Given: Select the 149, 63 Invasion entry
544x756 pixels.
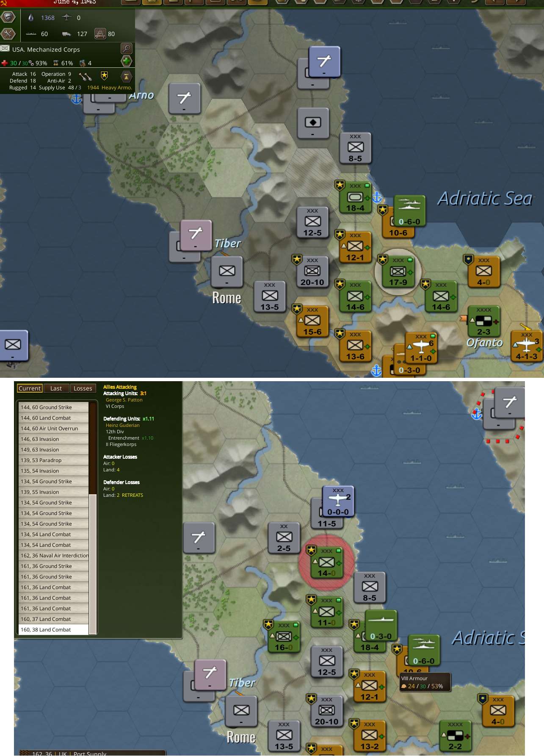Looking at the screenshot, I should pyautogui.click(x=53, y=449).
